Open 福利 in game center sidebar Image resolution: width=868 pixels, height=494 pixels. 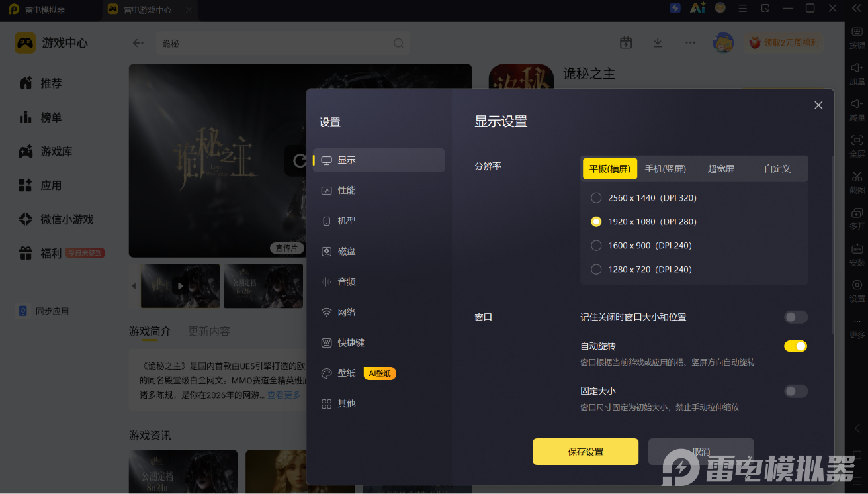[x=61, y=253]
